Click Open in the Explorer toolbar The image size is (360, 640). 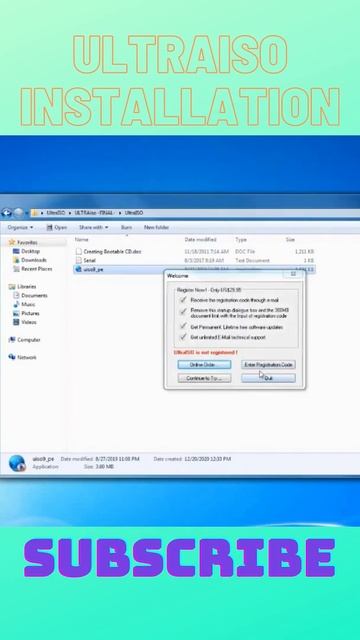tap(57, 227)
